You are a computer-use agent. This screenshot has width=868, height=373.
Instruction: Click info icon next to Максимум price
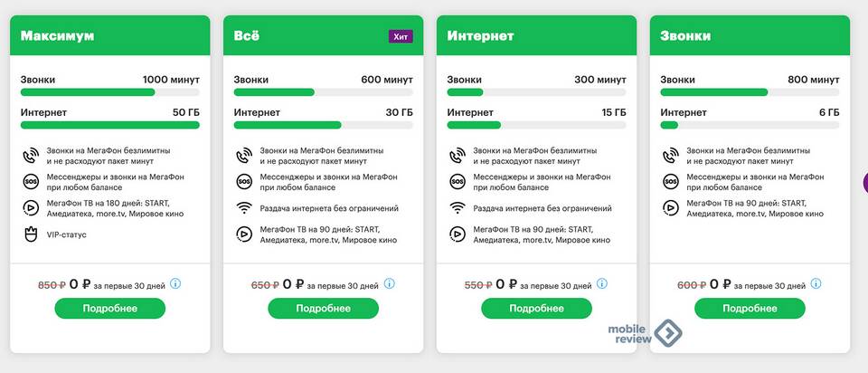[175, 283]
